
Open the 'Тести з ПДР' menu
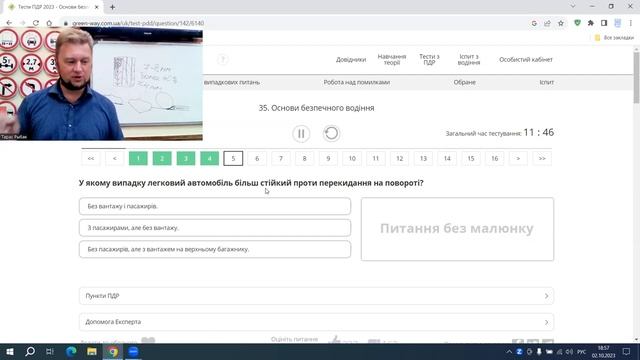[429, 60]
